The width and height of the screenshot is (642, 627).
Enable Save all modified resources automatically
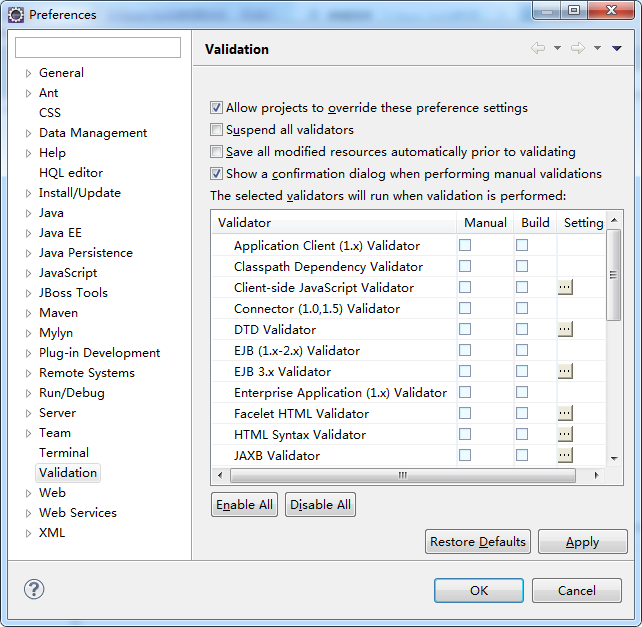[x=216, y=152]
